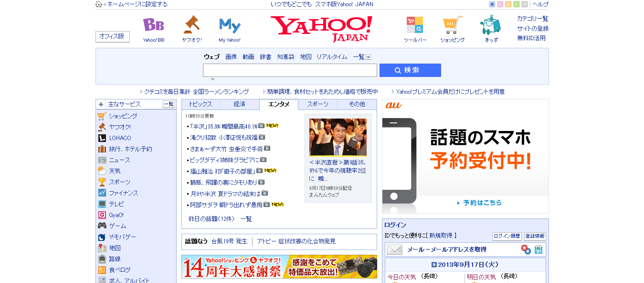The height and width of the screenshot is (283, 644).
Task: Expand the 一覧 search category dropdown arrow
Action: pos(368,57)
